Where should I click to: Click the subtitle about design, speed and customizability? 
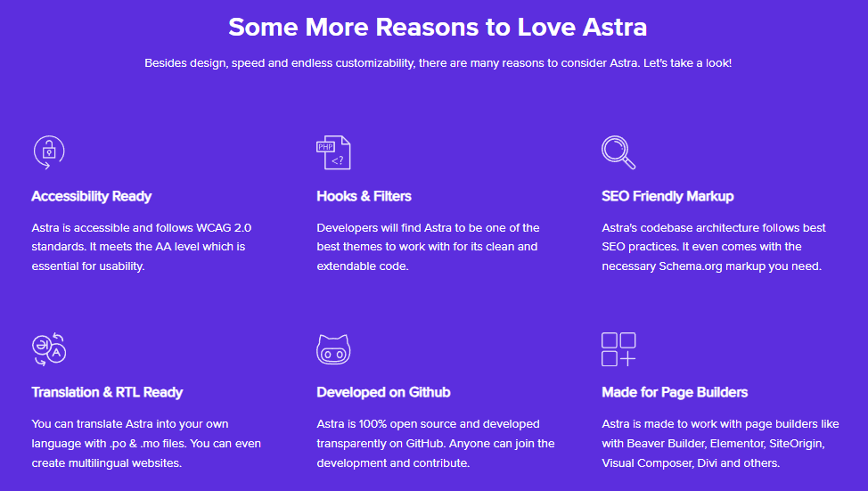(x=438, y=63)
